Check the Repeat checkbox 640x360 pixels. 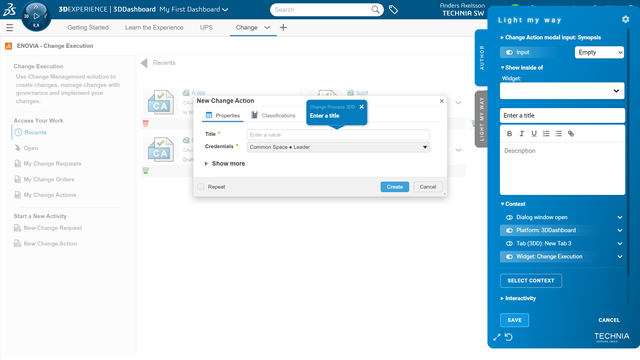201,187
